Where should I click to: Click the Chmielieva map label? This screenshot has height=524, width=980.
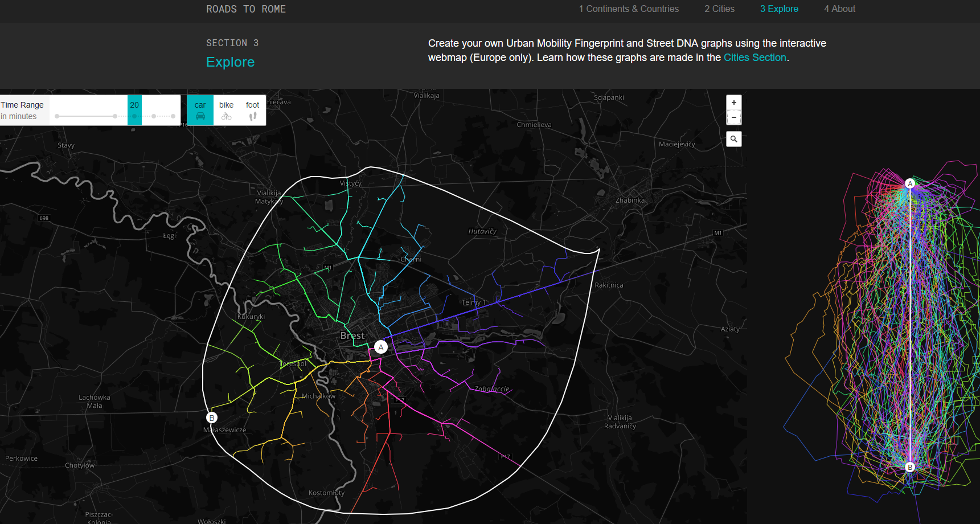pos(534,125)
